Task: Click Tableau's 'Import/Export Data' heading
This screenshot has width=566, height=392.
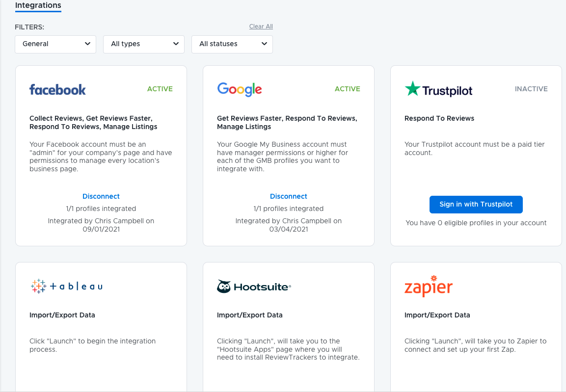Action: pyautogui.click(x=62, y=315)
